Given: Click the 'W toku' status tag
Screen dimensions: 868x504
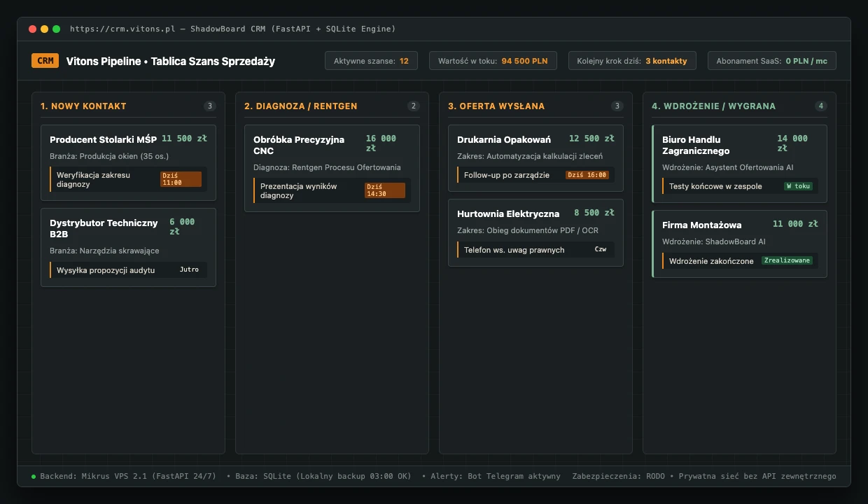Looking at the screenshot, I should tap(798, 186).
